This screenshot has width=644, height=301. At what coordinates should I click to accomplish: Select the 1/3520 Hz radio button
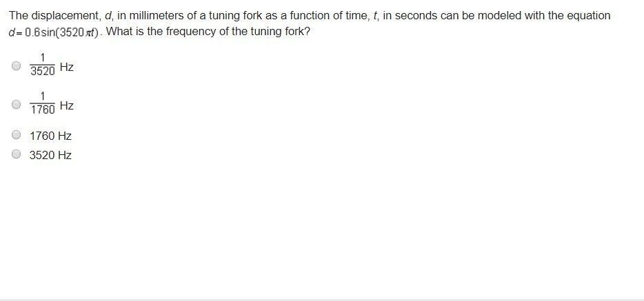tap(16, 65)
